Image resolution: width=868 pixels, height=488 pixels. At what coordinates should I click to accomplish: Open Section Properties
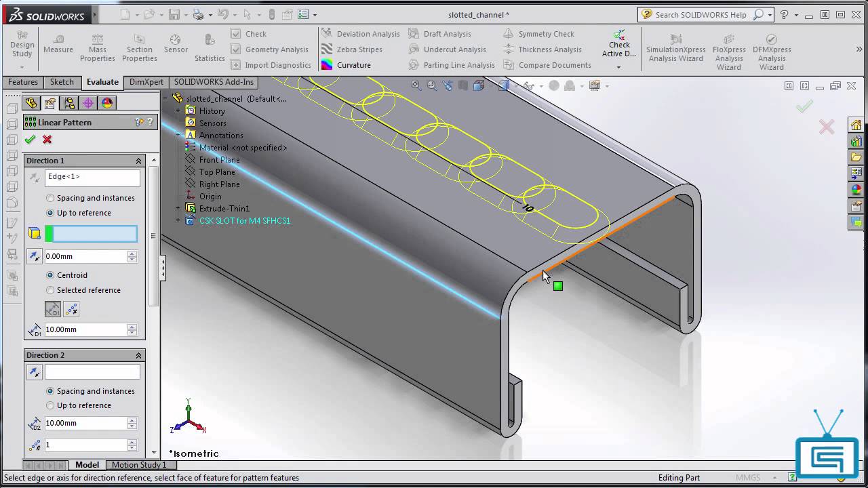point(140,48)
